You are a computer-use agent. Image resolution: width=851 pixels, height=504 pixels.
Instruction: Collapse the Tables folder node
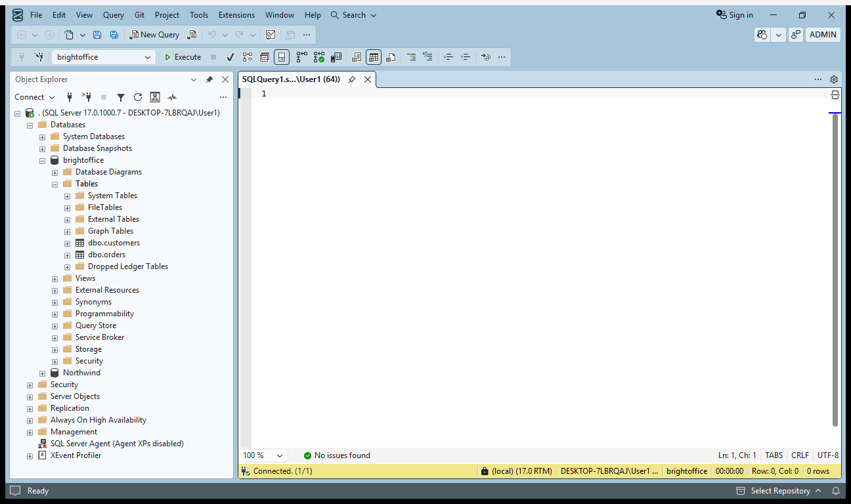[55, 184]
